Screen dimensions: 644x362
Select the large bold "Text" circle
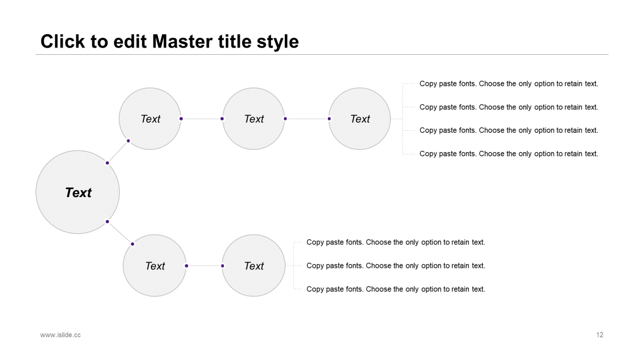tap(77, 192)
